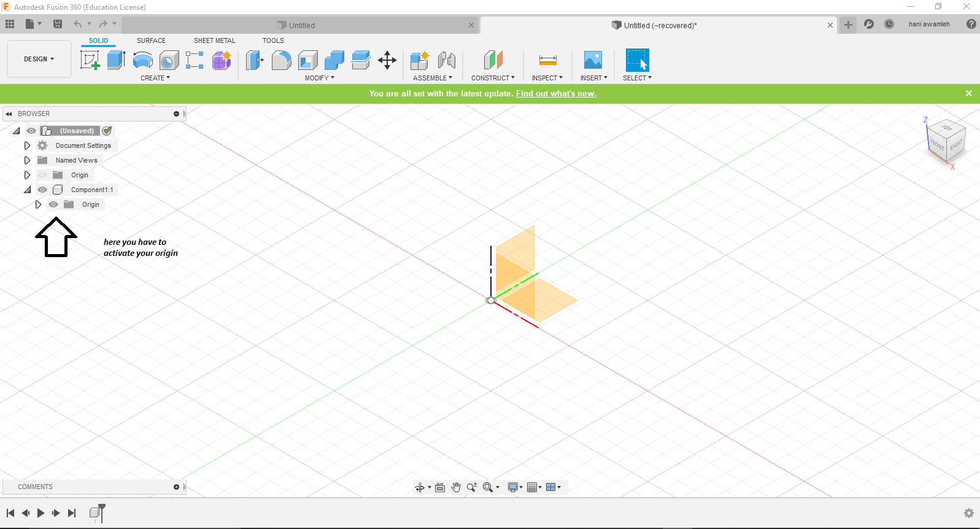Viewport: 980px width, 529px height.
Task: Play the timeline
Action: (x=41, y=513)
